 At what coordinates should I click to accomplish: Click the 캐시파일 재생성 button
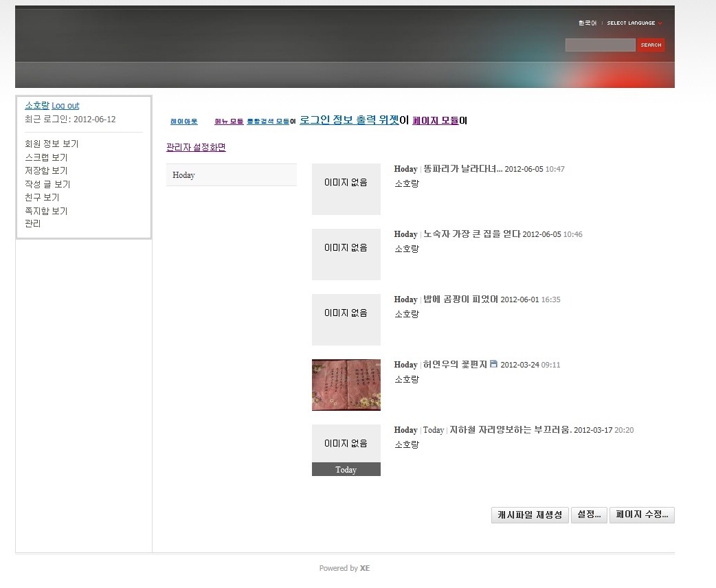(530, 515)
